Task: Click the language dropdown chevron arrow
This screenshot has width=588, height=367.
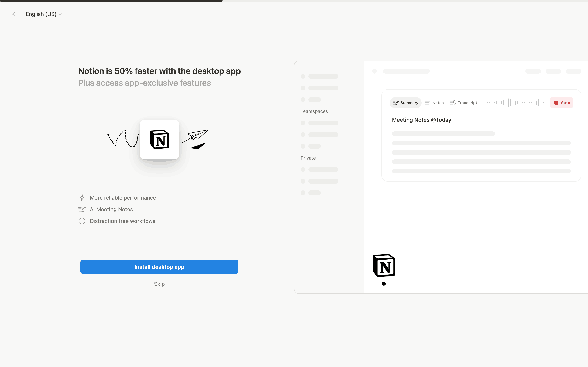Action: [x=60, y=14]
